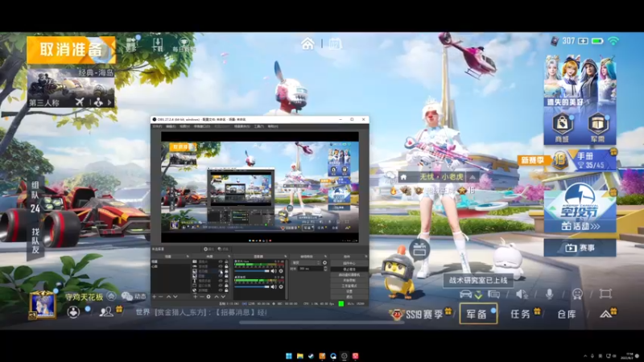Mute 麦克风/Aux in the OBS mixer
Image resolution: width=644 pixels, height=362 pixels.
coord(274,271)
